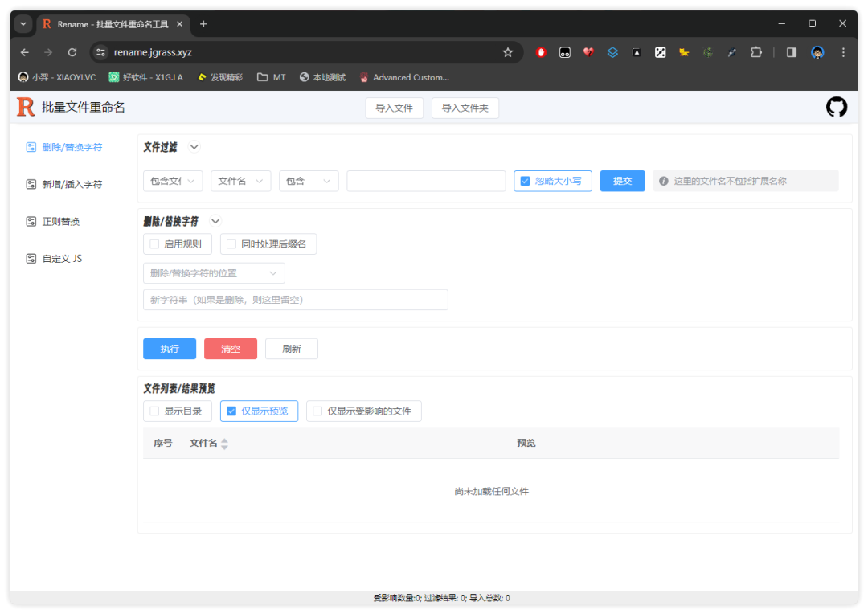Open the Chrome profile avatar
The width and height of the screenshot is (868, 614).
[817, 52]
